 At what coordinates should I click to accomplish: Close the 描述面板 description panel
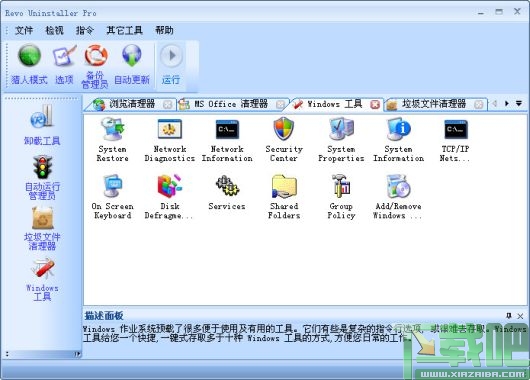[521, 316]
